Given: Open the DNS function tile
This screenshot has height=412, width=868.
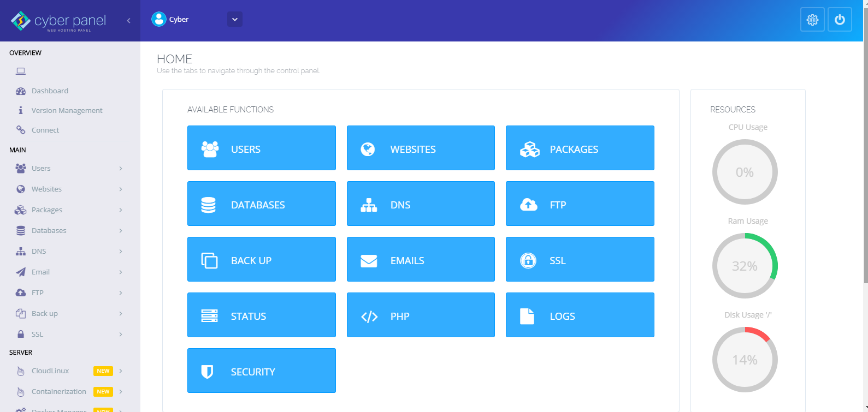Looking at the screenshot, I should coord(421,204).
